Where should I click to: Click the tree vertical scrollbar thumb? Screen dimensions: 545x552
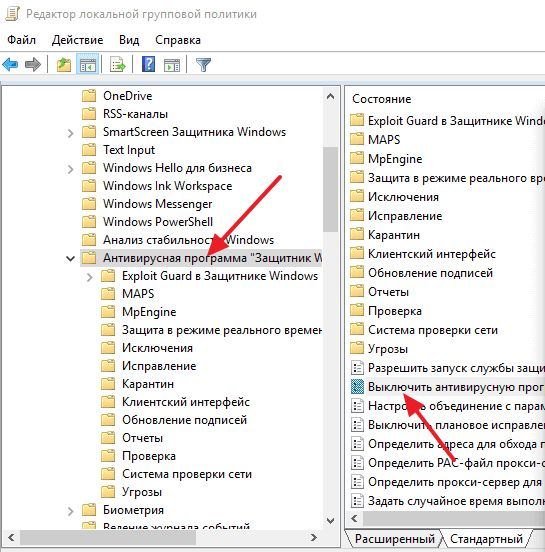click(x=330, y=189)
